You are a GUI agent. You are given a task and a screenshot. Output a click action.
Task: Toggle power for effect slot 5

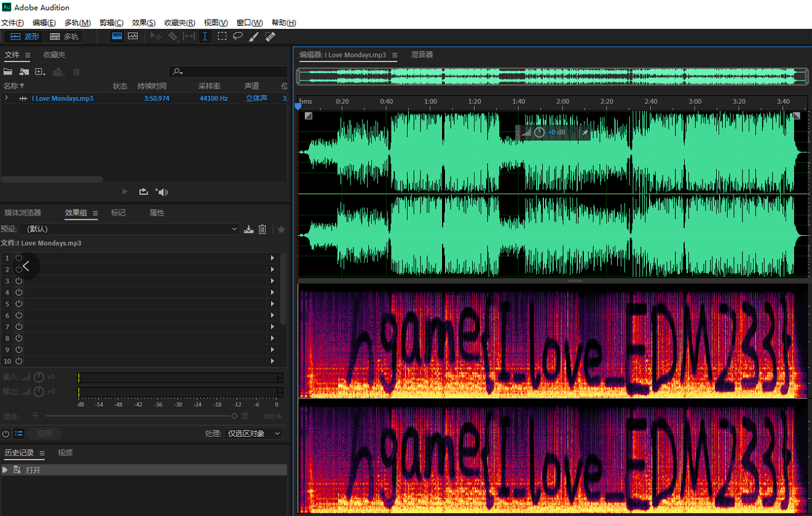(x=19, y=303)
